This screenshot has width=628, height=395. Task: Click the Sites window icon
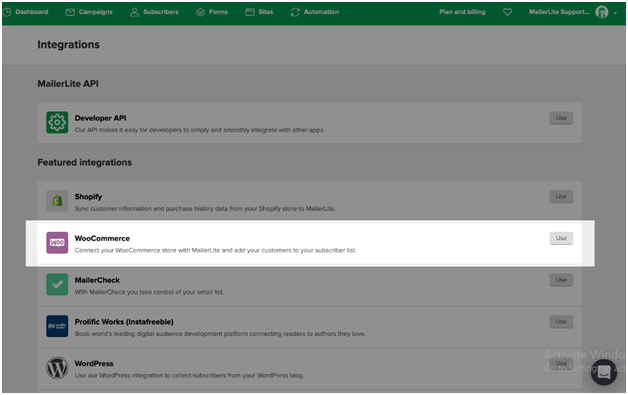click(x=250, y=12)
